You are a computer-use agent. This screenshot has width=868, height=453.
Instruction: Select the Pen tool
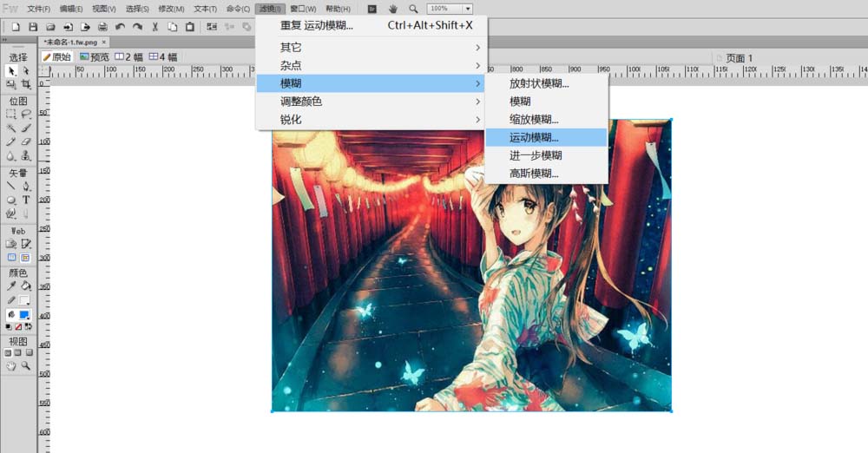25,186
